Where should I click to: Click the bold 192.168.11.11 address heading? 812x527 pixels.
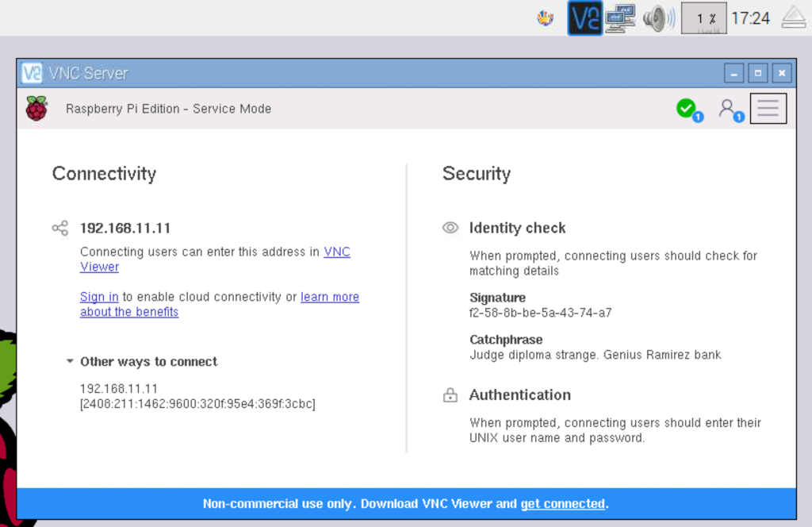click(125, 228)
